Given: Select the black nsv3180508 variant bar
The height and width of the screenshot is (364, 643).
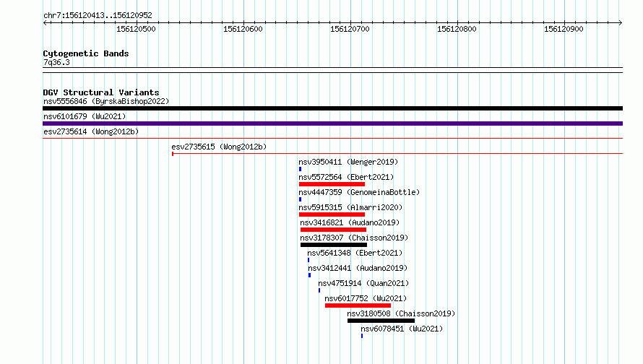Looking at the screenshot, I should click(x=381, y=321).
